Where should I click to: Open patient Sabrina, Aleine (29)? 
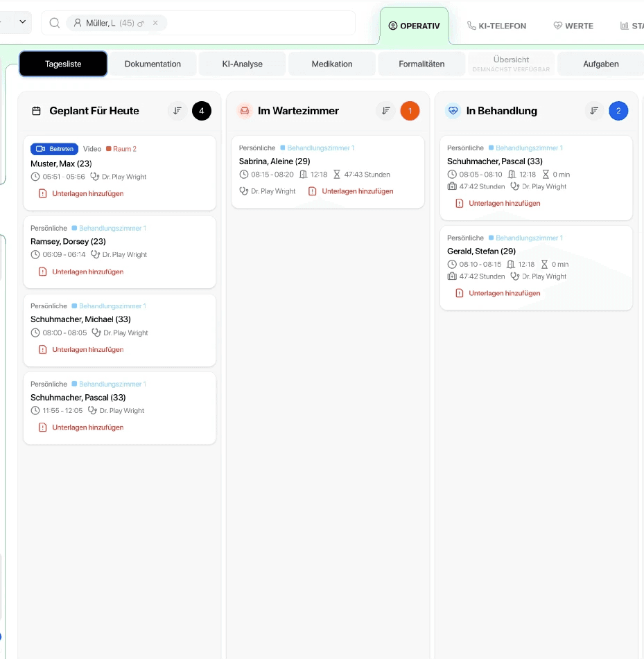click(275, 161)
